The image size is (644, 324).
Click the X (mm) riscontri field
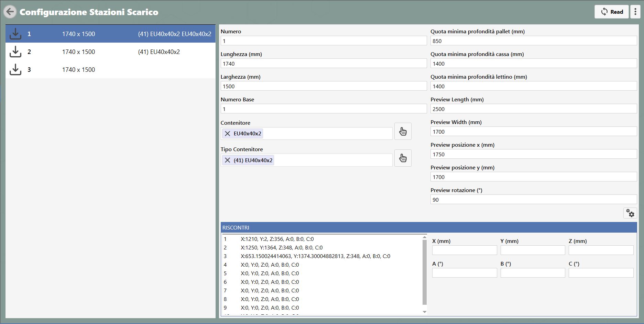tap(465, 250)
